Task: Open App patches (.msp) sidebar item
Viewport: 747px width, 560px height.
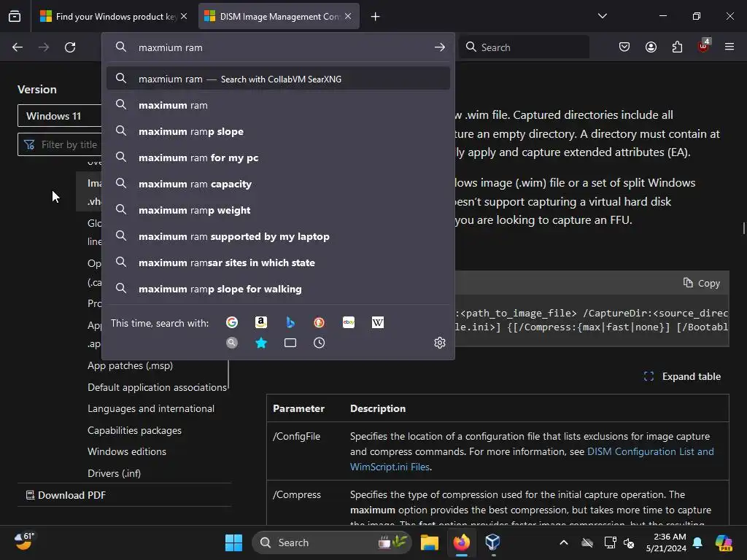Action: [130, 366]
